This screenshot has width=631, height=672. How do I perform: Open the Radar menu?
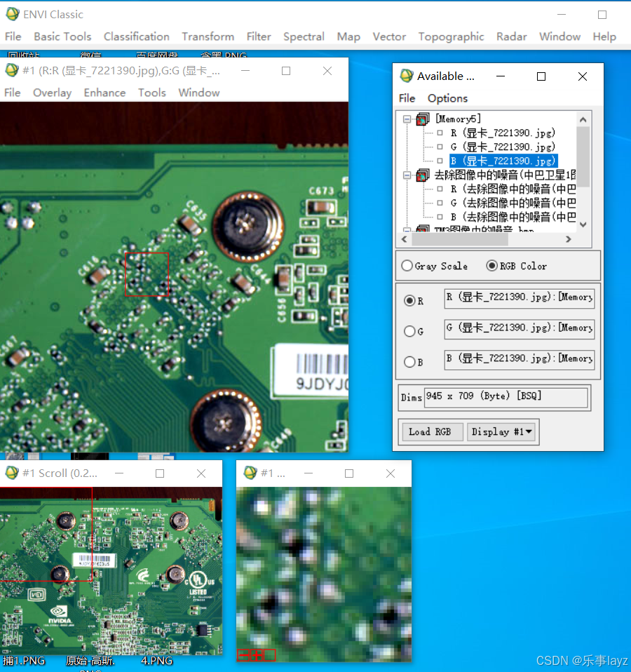(512, 37)
